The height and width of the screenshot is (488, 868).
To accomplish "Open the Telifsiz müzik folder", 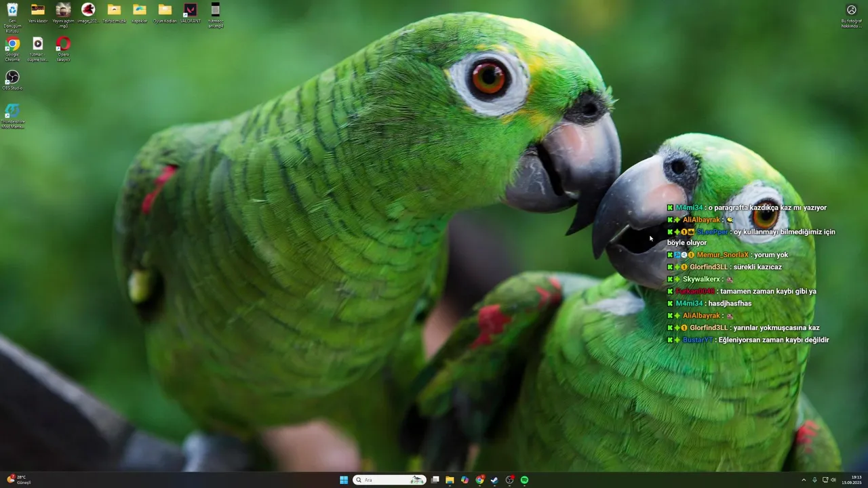I will tap(114, 14).
